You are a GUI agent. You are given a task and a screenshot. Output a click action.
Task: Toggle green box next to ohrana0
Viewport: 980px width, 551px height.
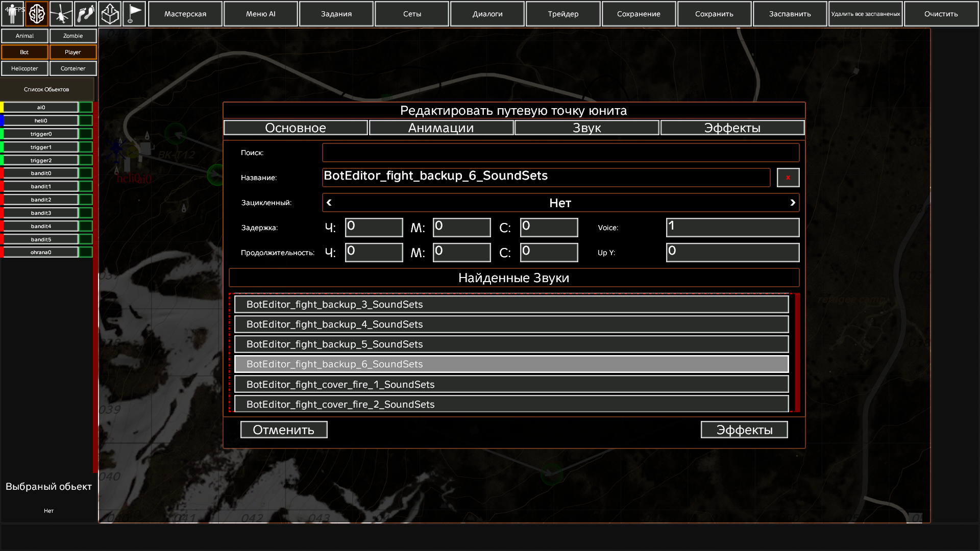tap(86, 253)
